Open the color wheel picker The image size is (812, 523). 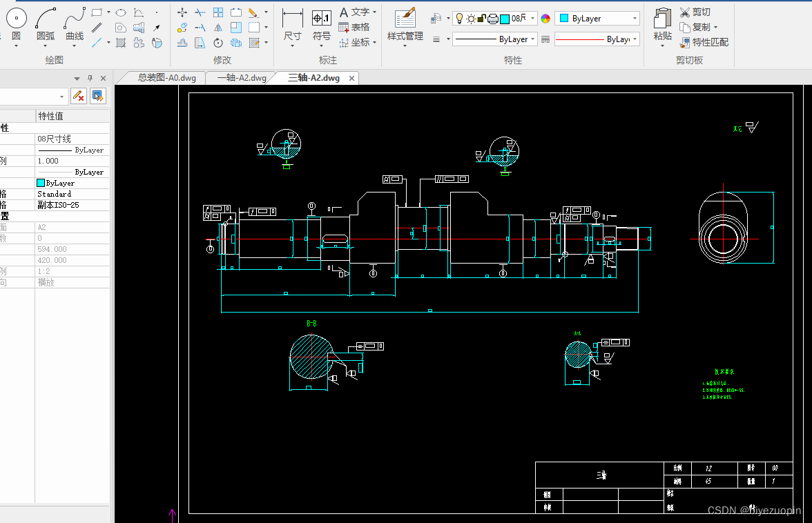click(x=545, y=19)
